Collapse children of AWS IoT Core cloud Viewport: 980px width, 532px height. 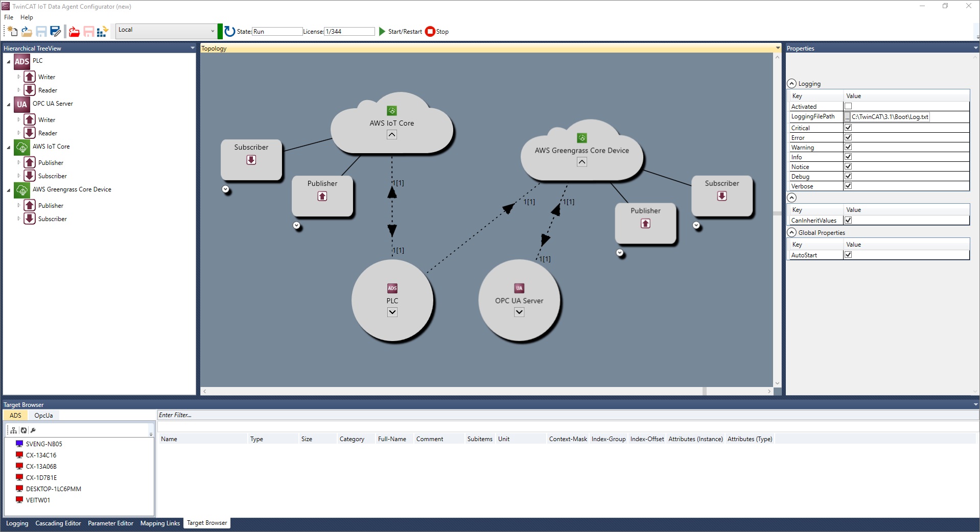point(392,135)
